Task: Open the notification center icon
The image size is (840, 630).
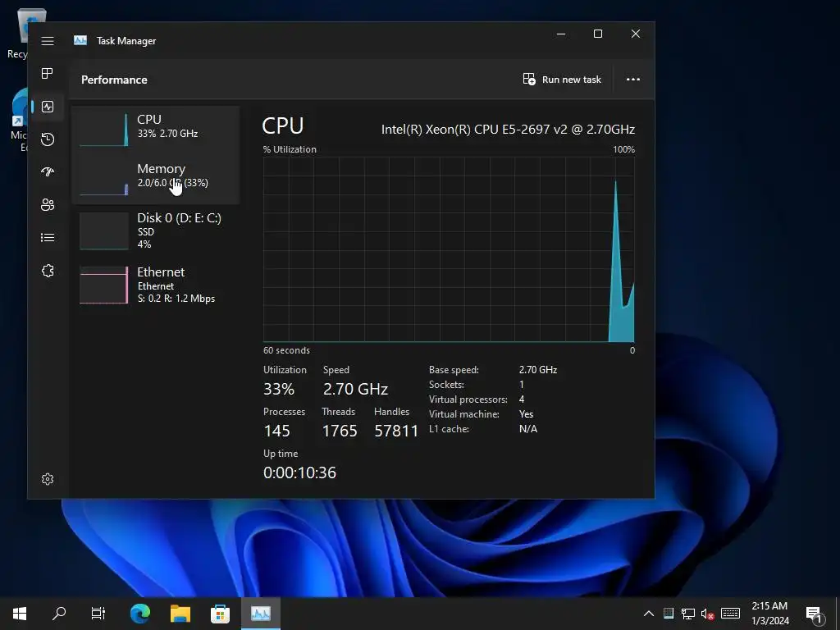Action: point(814,614)
